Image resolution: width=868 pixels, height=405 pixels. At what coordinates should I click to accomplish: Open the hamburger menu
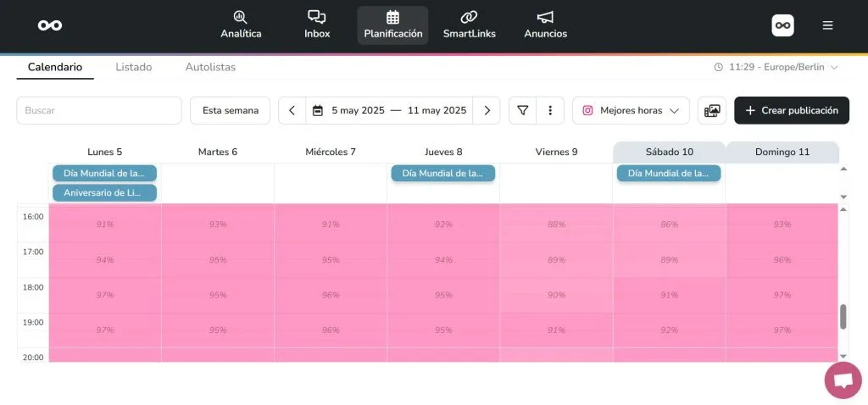[827, 25]
